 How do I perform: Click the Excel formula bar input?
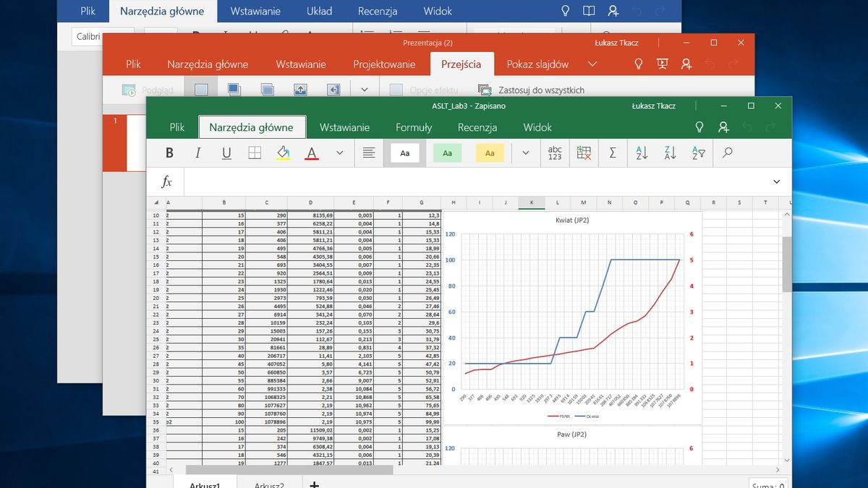[x=474, y=181]
